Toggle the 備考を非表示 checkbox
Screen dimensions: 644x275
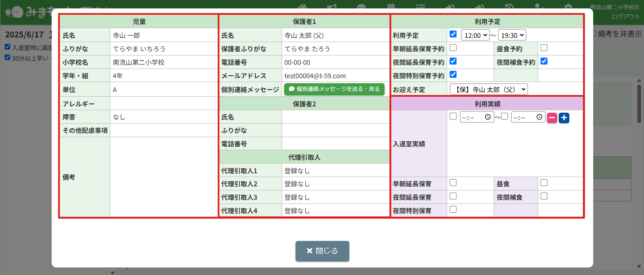pos(594,34)
